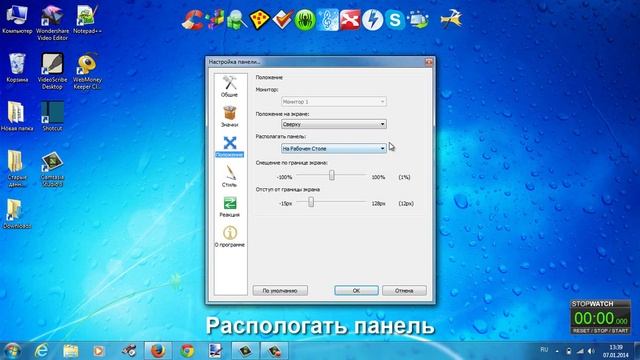Open the Монитор dropdown

coord(333,101)
